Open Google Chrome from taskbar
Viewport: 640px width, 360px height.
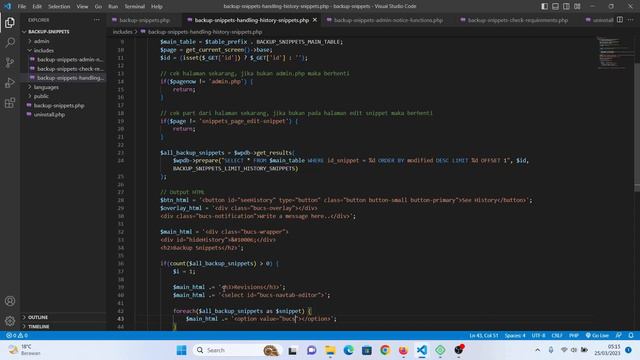point(384,350)
